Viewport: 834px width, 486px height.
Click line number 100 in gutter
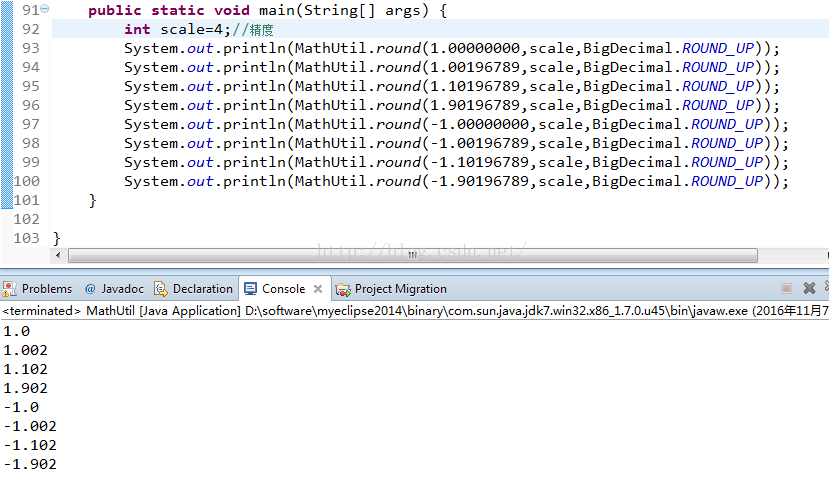point(27,181)
